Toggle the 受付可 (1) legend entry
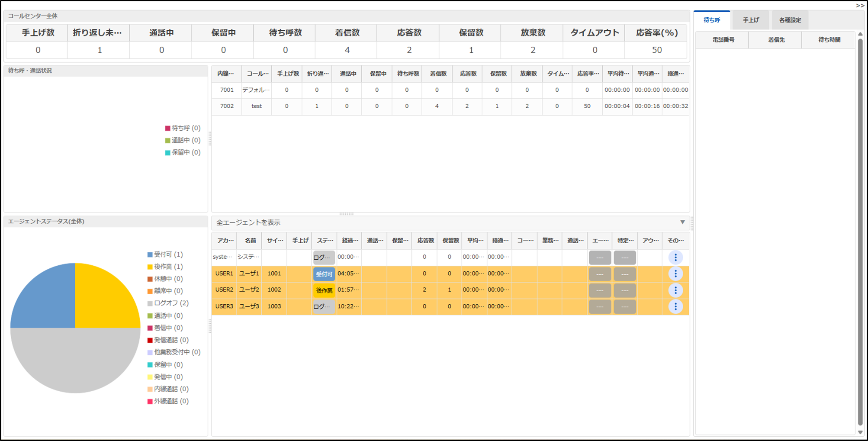This screenshot has height=441, width=868. (168, 254)
